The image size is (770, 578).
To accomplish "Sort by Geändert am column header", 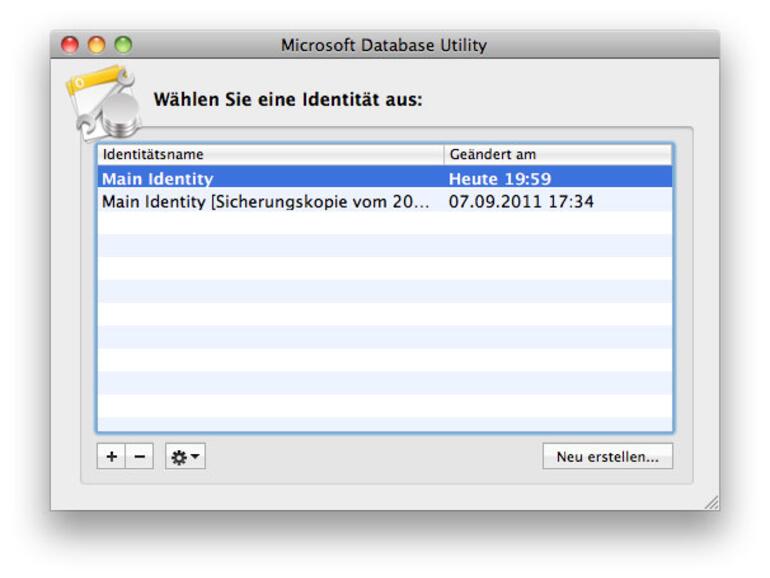I will (558, 154).
